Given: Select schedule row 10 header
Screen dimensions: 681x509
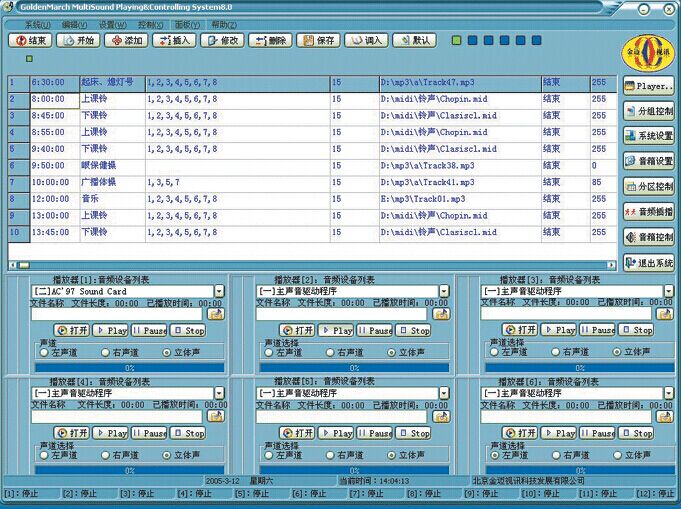Looking at the screenshot, I should coord(19,232).
